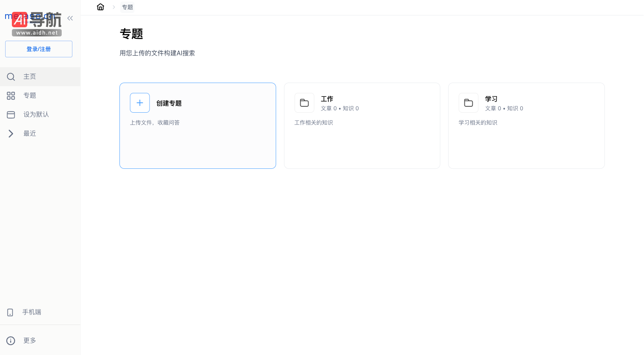644x355 pixels.
Task: Open the 工作 folder icon
Action: [x=304, y=103]
